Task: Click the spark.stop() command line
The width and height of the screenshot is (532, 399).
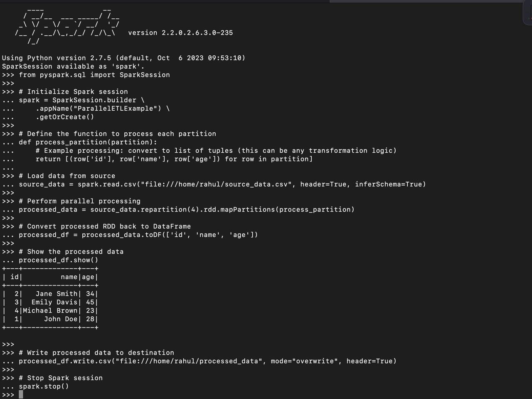Action: [44, 386]
